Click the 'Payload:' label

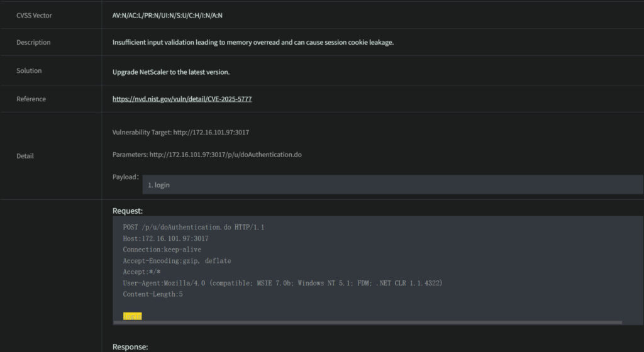click(126, 177)
